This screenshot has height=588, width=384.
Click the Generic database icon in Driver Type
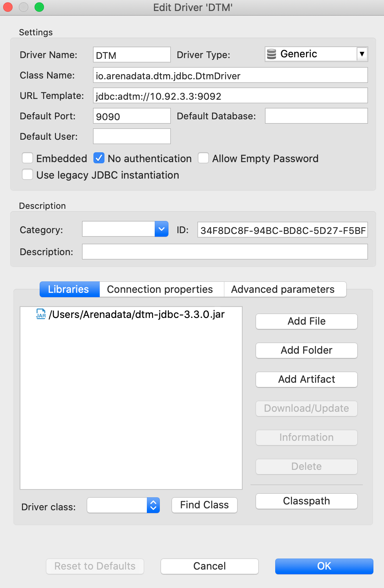coord(271,54)
